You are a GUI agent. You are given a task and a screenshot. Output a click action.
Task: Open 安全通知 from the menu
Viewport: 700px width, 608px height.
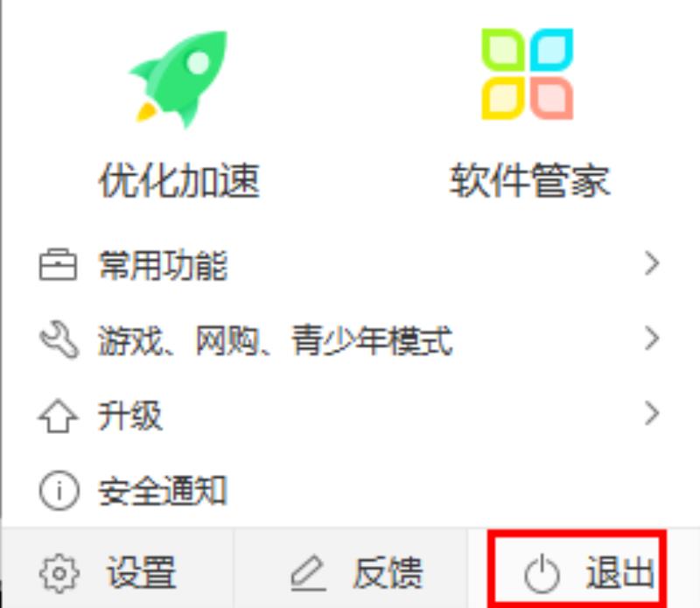[x=350, y=491]
